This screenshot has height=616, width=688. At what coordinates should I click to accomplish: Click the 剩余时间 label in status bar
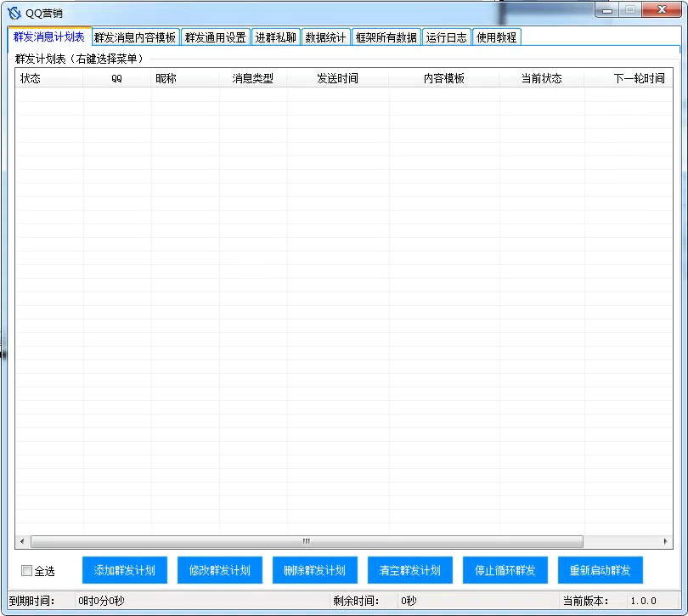[356, 601]
